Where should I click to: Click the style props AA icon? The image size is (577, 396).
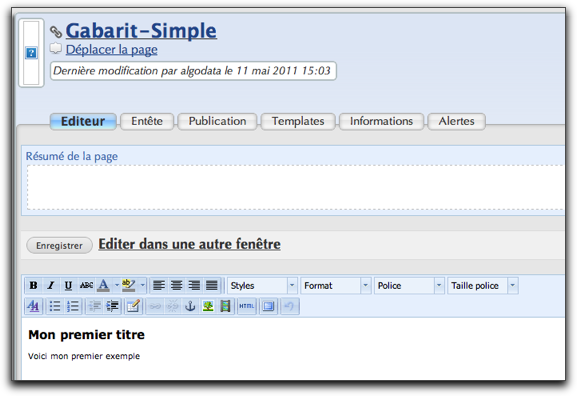pyautogui.click(x=33, y=306)
